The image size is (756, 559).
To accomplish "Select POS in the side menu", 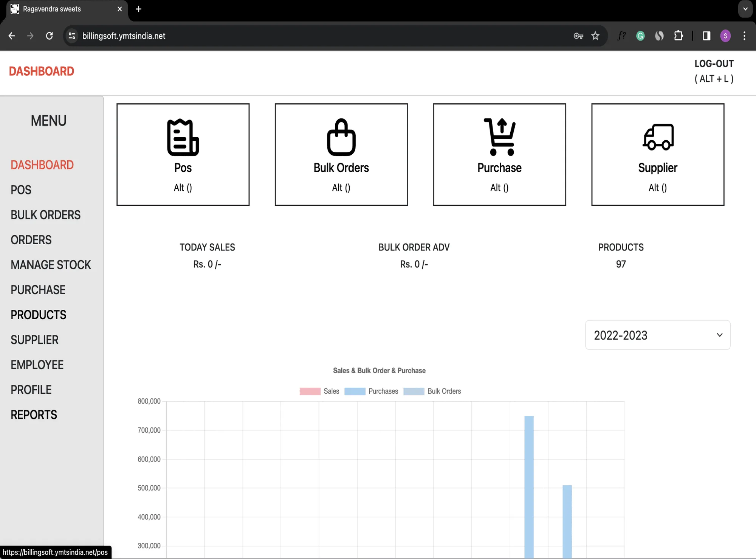I will click(x=21, y=190).
